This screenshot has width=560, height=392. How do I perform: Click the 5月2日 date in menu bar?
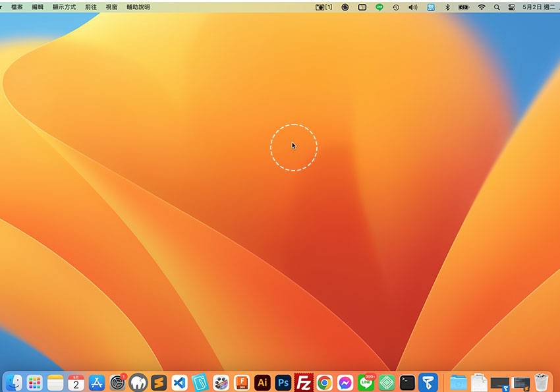[x=538, y=7]
